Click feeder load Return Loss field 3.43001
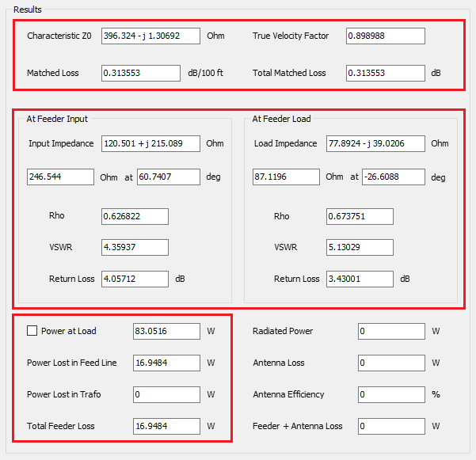This screenshot has height=460, width=476. pyautogui.click(x=360, y=279)
